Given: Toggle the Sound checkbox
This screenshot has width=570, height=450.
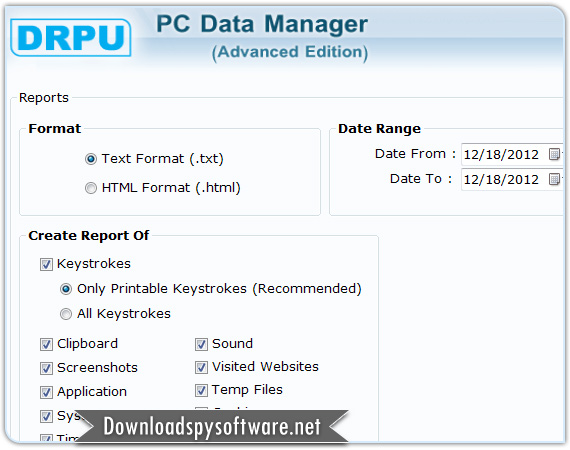Looking at the screenshot, I should coord(201,344).
